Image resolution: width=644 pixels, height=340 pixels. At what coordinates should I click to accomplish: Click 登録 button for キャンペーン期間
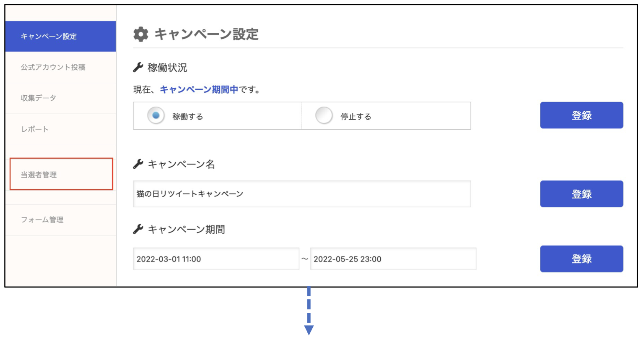[582, 259]
